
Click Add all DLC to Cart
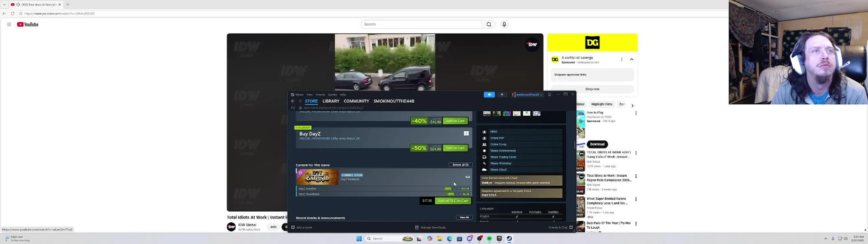[453, 201]
